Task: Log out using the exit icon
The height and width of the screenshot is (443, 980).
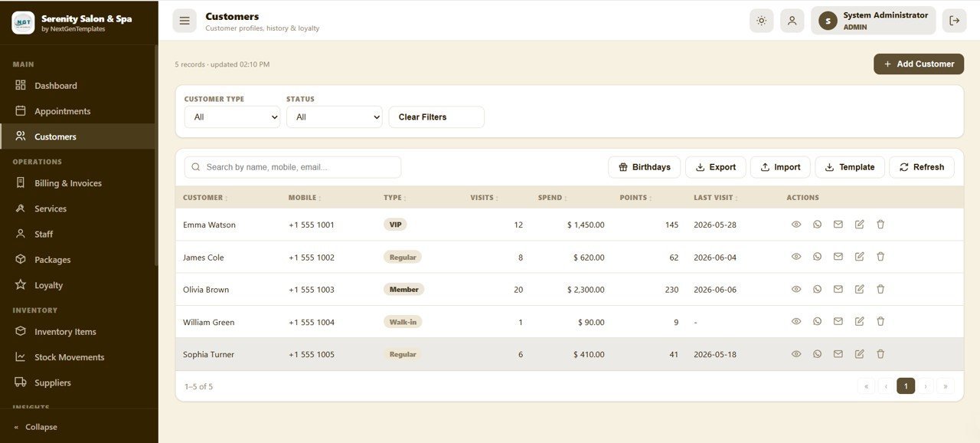Action: pyautogui.click(x=954, y=21)
